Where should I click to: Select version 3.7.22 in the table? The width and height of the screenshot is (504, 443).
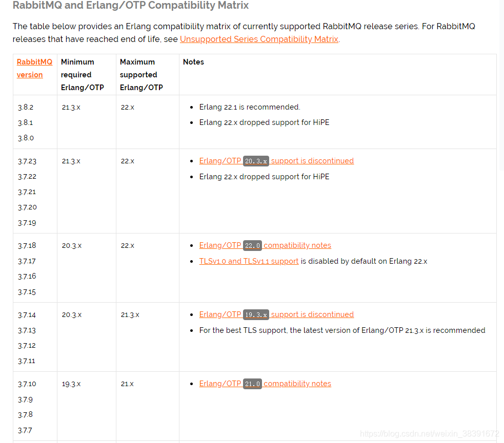27,177
